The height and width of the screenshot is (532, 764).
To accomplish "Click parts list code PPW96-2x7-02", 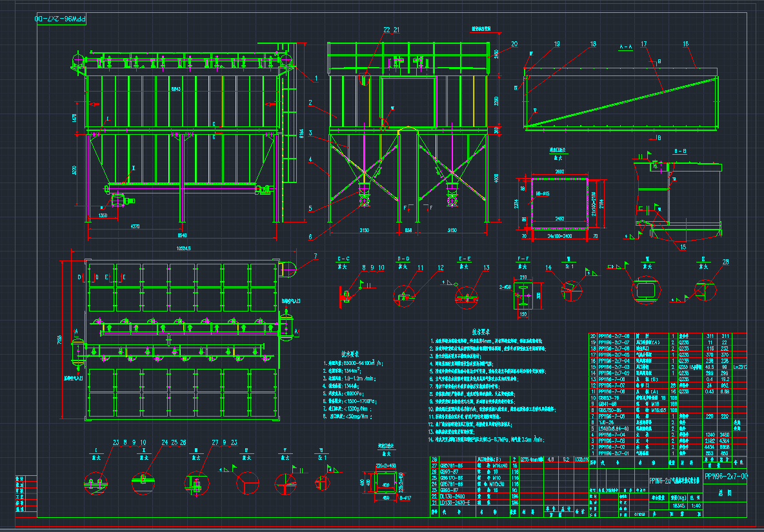I will 614,373.
